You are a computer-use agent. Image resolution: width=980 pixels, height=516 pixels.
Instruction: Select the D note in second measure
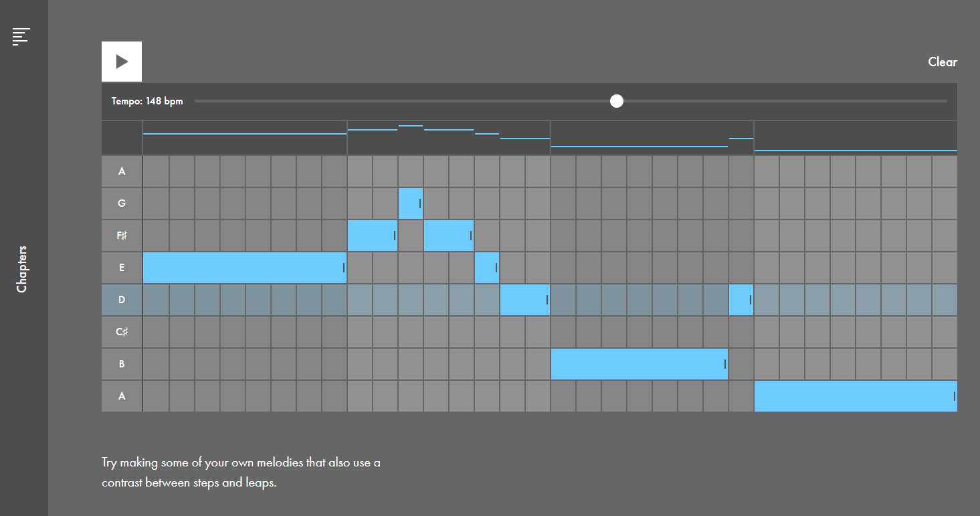524,300
